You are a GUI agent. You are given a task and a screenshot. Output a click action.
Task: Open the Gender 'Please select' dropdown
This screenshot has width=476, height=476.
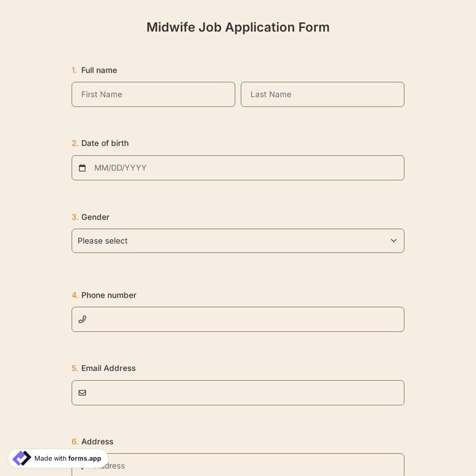[237, 241]
